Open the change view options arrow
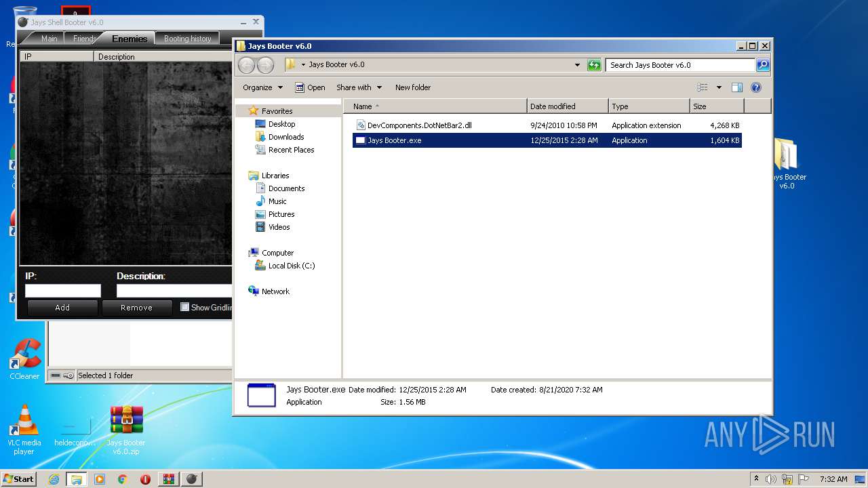This screenshot has height=488, width=868. [719, 87]
